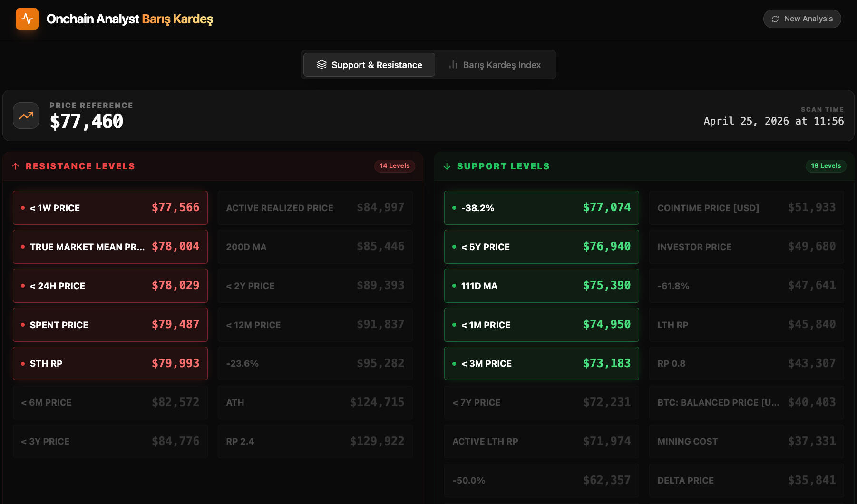This screenshot has width=857, height=504.
Task: Click the bar chart icon on Index tab
Action: pos(453,65)
